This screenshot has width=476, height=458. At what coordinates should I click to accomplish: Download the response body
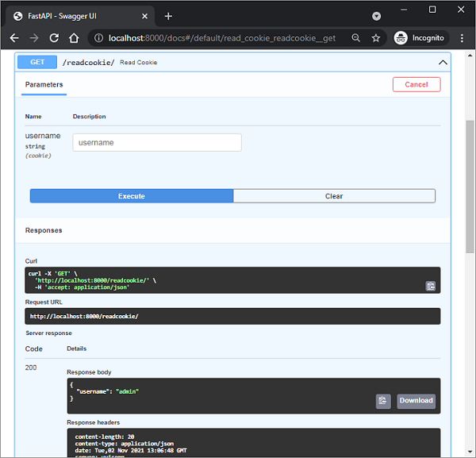(x=416, y=401)
